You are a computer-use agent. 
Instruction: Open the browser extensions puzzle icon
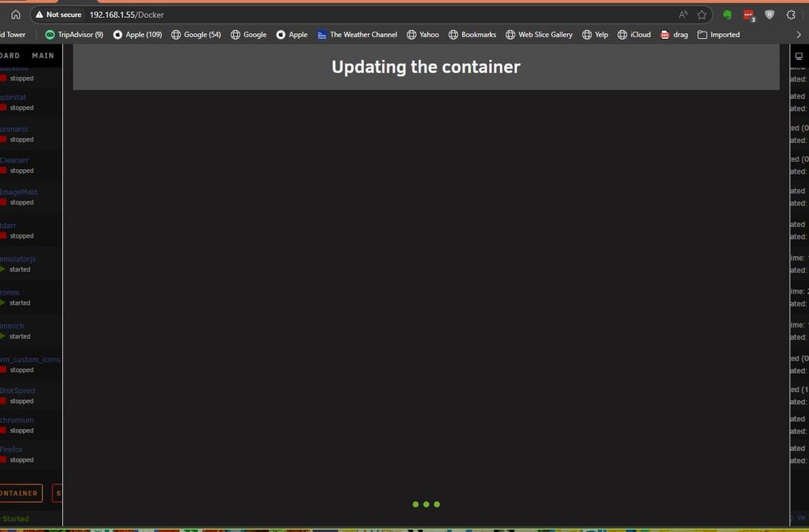coord(791,15)
